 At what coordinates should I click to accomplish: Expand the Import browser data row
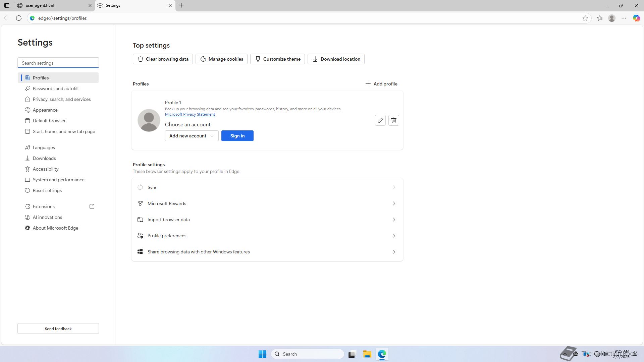[x=267, y=220]
